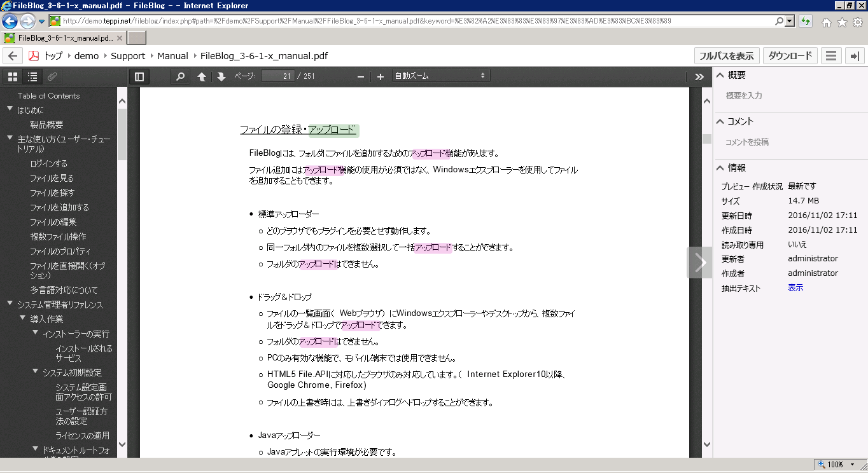
Task: Collapse the 概要 section
Action: click(x=720, y=75)
